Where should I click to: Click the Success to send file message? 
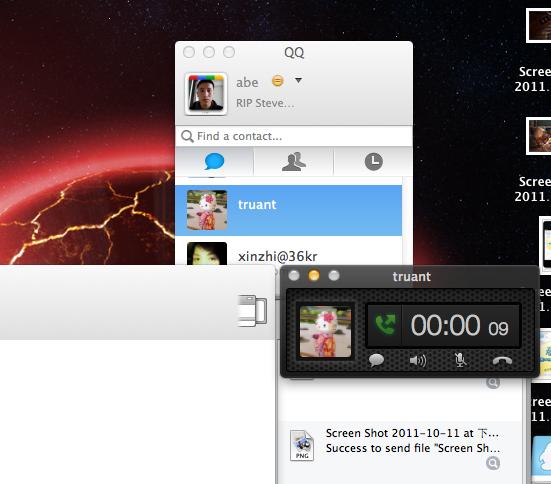[x=413, y=448]
